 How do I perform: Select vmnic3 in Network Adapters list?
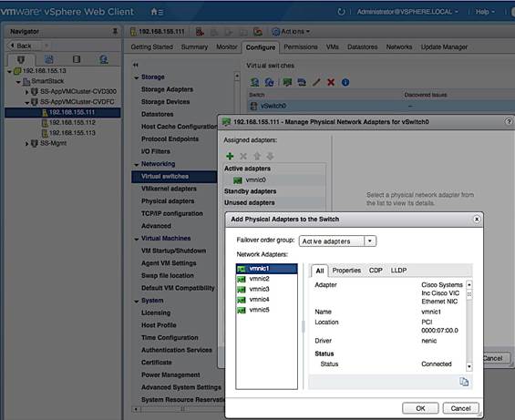point(266,290)
